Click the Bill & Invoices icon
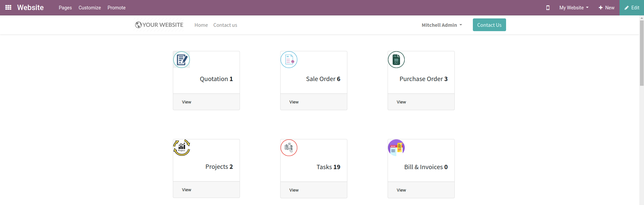Screen dimensions: 644x205 click(x=396, y=148)
